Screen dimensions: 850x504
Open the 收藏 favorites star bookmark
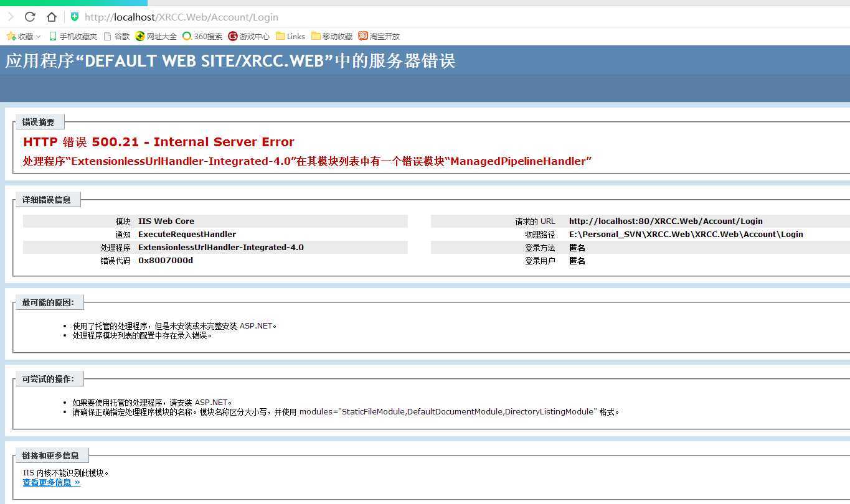pos(19,36)
